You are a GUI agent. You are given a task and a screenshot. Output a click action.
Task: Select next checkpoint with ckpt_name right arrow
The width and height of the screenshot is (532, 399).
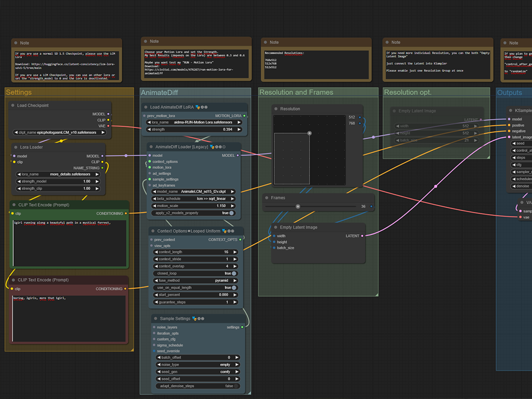(103, 132)
